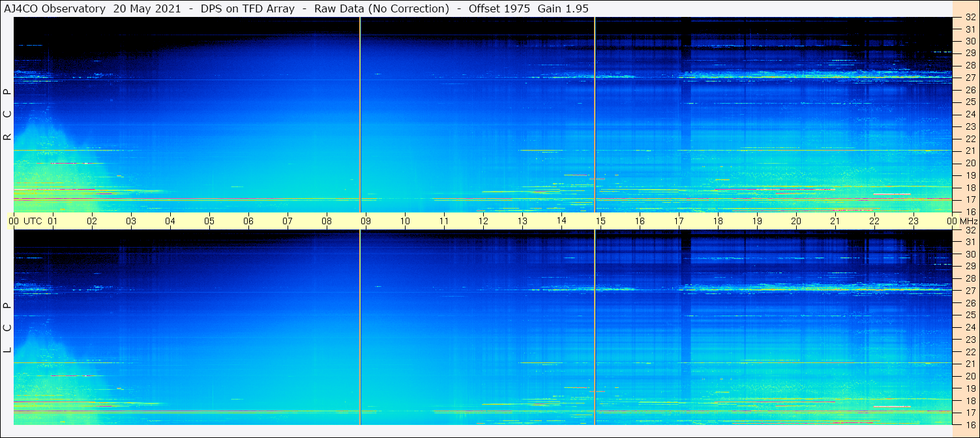980x438 pixels.
Task: Click the 32 MHz label of the RCP panel
Action: click(x=970, y=18)
